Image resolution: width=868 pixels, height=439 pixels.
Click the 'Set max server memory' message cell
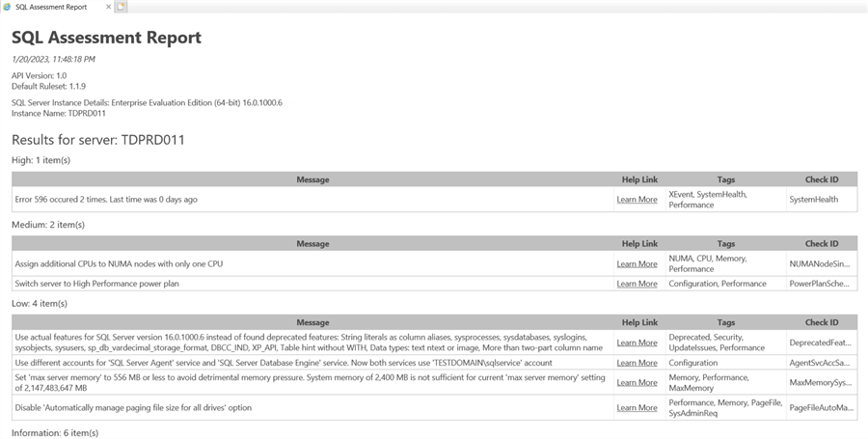tap(312, 382)
